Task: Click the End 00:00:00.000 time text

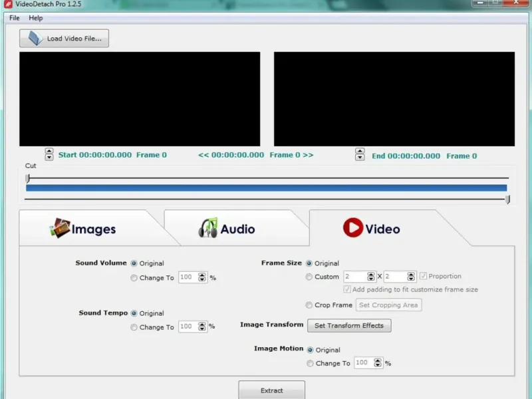Action: click(406, 156)
